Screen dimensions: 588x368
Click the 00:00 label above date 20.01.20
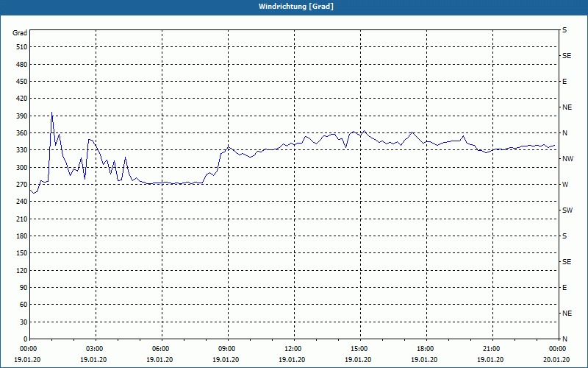(x=557, y=349)
